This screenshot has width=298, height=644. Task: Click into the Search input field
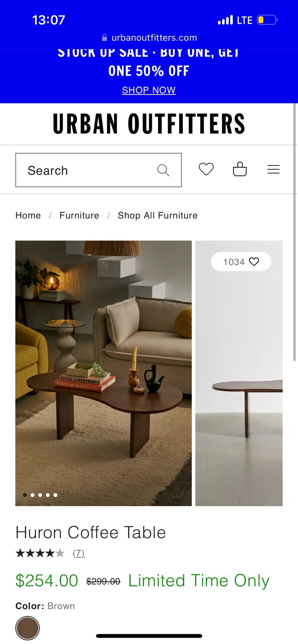pos(98,170)
